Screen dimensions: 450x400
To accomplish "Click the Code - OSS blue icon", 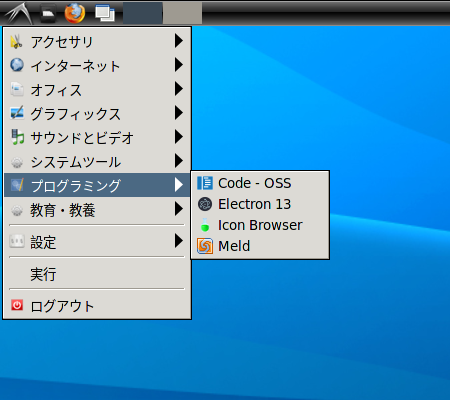I will [x=205, y=183].
